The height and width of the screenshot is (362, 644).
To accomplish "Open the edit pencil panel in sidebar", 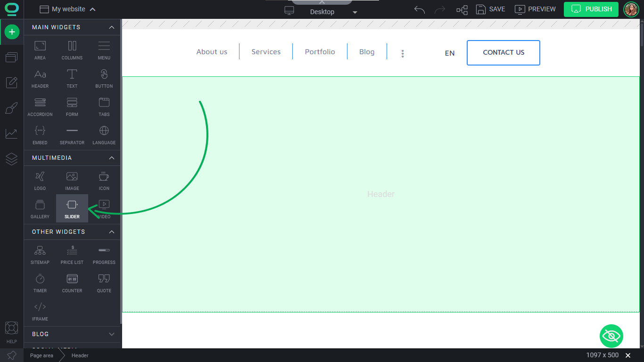I will (x=12, y=82).
